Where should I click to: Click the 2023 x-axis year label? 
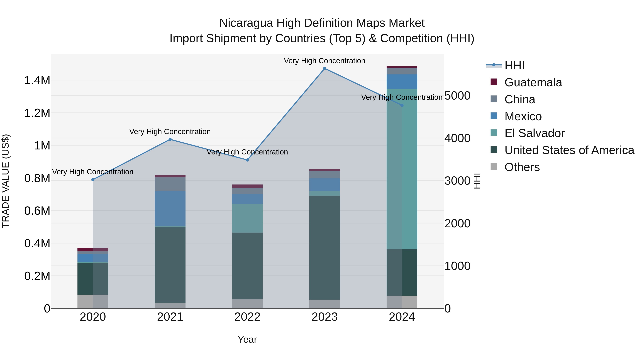(x=325, y=317)
